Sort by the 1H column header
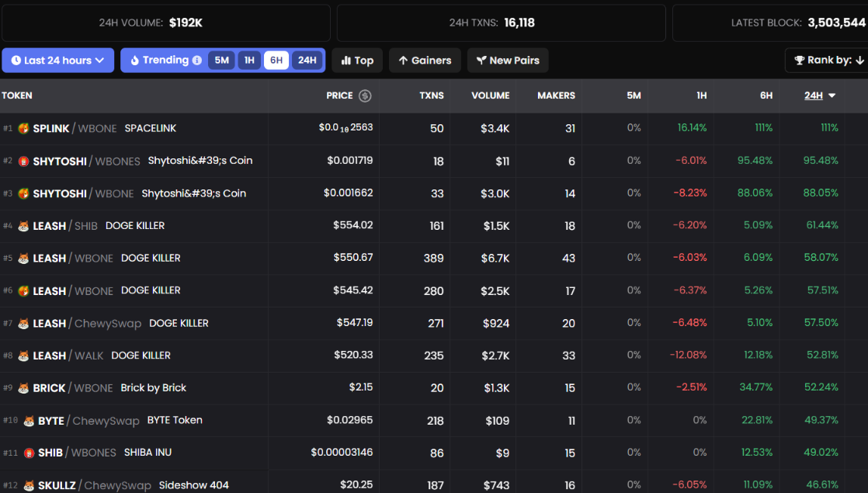The height and width of the screenshot is (493, 868). [x=701, y=95]
